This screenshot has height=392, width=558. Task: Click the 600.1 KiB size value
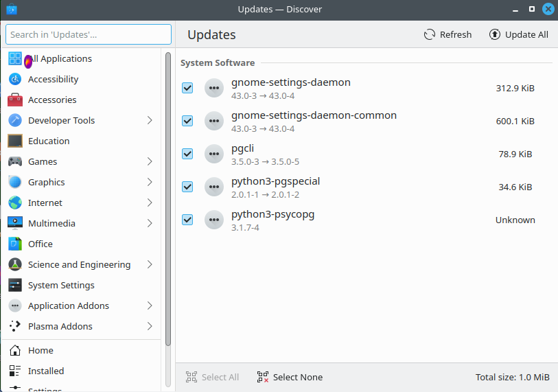515,121
